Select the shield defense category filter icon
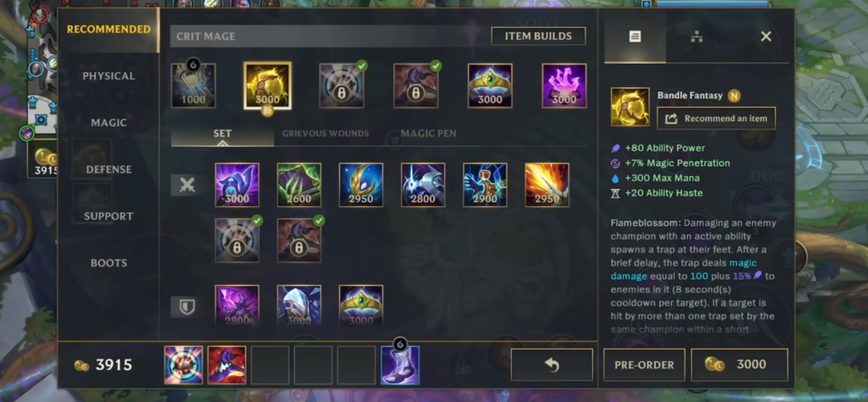Screen dimensions: 868x402 pos(187,307)
